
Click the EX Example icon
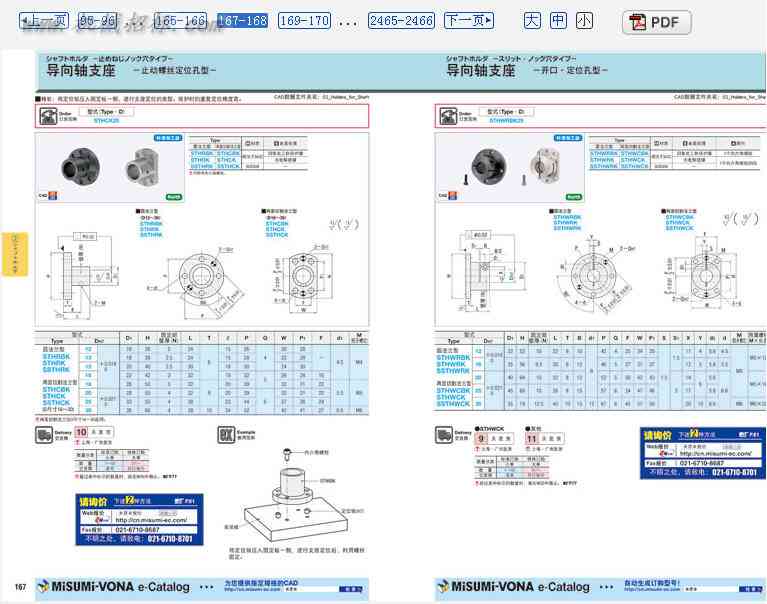click(x=226, y=434)
